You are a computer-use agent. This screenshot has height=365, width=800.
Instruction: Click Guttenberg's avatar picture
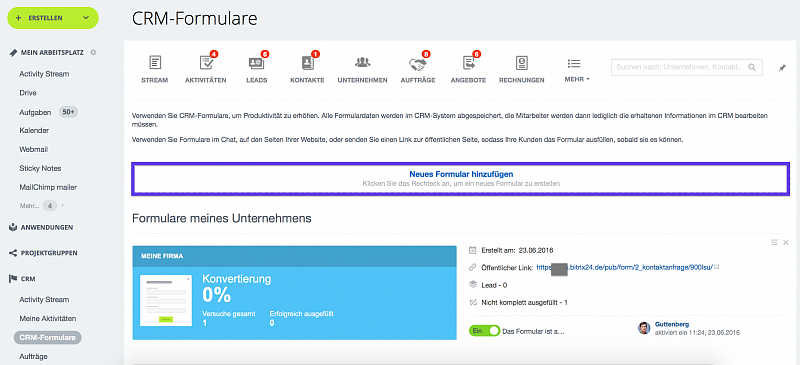644,328
